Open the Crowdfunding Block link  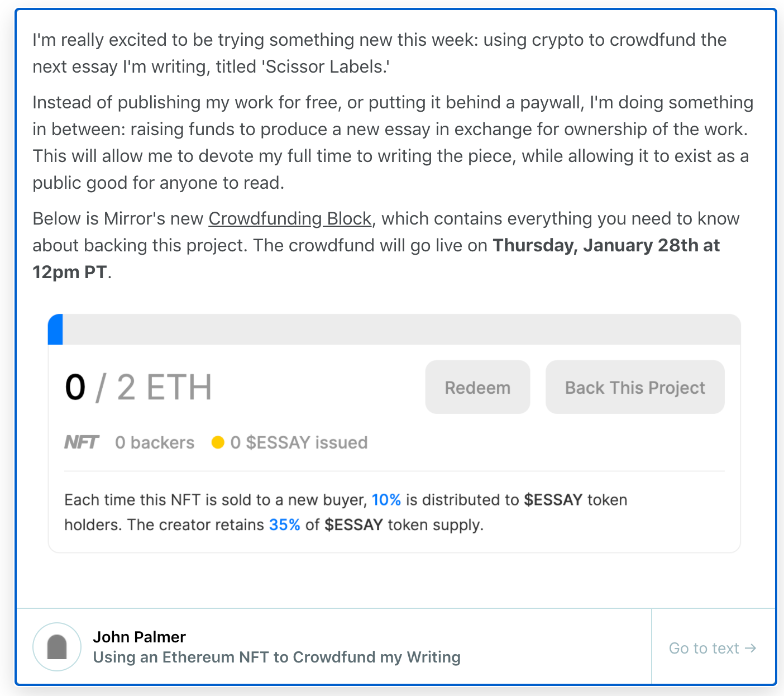290,218
